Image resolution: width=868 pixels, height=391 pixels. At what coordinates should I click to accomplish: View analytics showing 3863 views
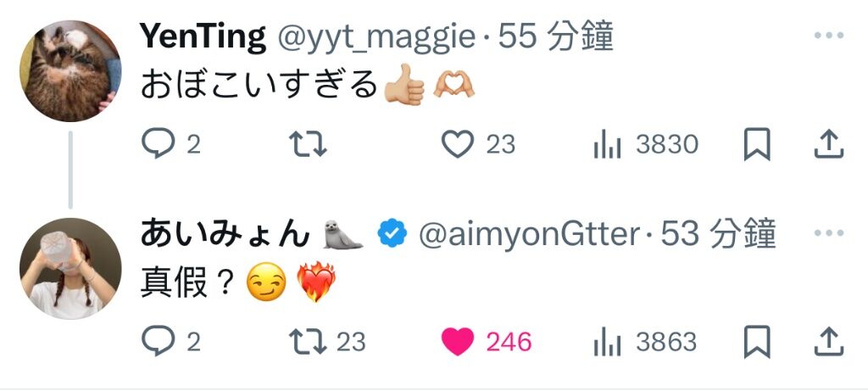click(x=607, y=343)
